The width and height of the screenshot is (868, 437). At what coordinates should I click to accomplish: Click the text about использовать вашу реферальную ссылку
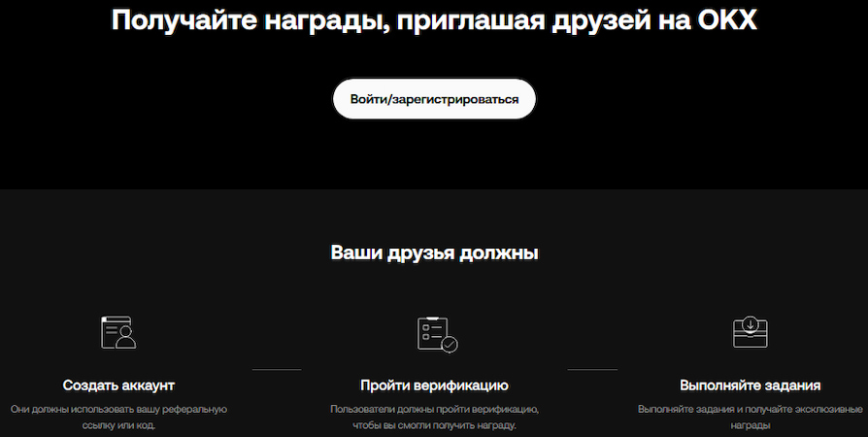click(x=118, y=418)
